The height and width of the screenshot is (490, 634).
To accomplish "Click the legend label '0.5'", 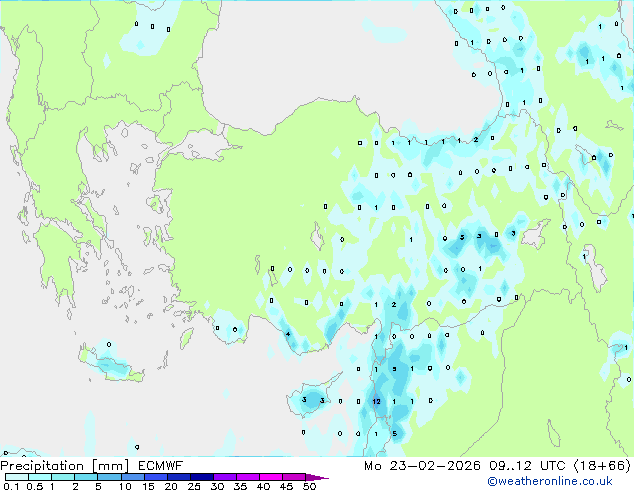I will coord(35,486).
